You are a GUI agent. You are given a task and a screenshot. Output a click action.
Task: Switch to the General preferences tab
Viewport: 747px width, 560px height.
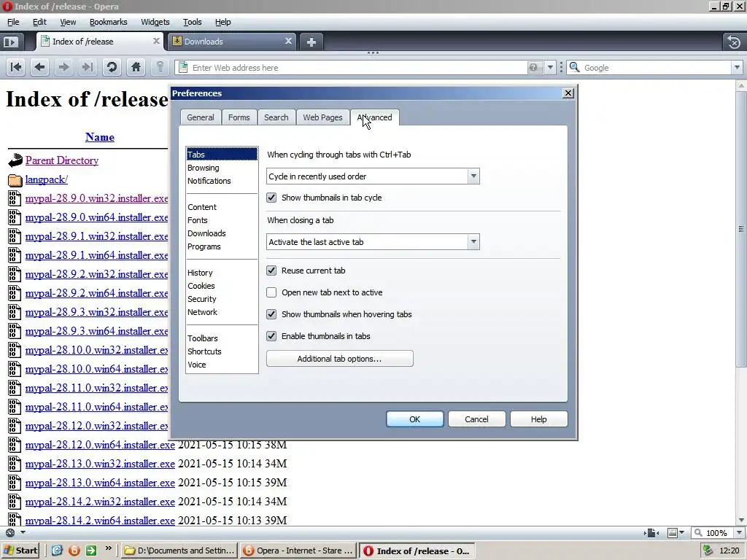pyautogui.click(x=200, y=117)
